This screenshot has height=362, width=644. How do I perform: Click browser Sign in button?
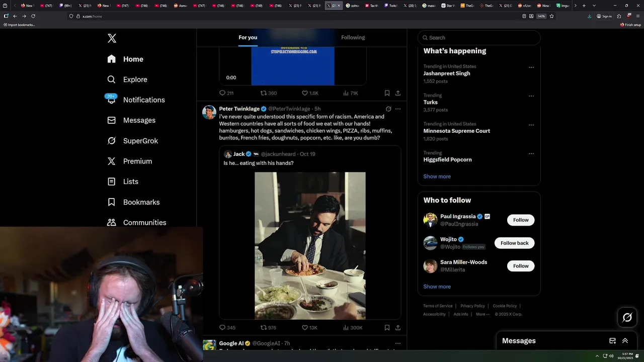click(604, 16)
